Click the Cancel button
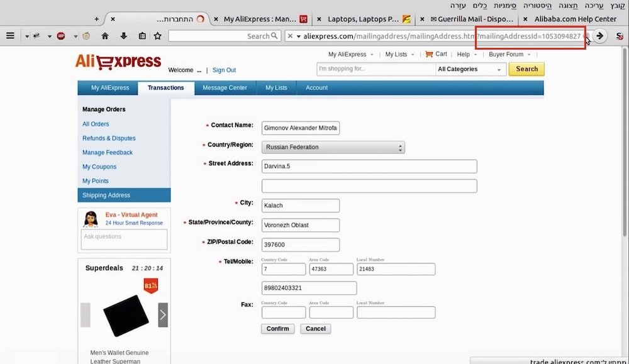The width and height of the screenshot is (629, 364). tap(316, 329)
